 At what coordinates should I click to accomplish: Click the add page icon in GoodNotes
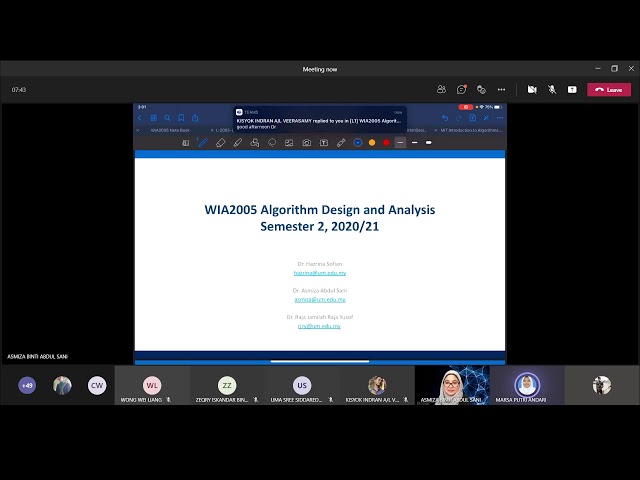[x=473, y=118]
